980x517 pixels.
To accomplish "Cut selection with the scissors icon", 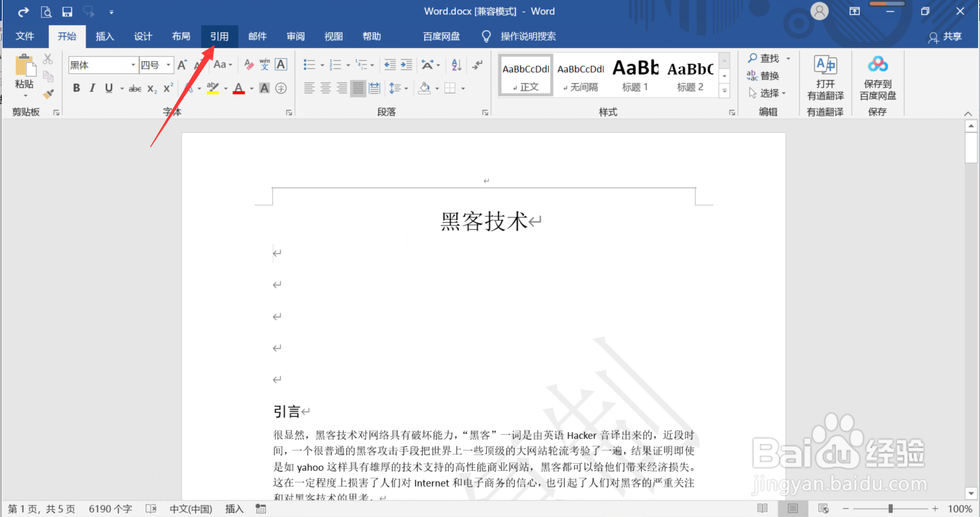I will [48, 59].
